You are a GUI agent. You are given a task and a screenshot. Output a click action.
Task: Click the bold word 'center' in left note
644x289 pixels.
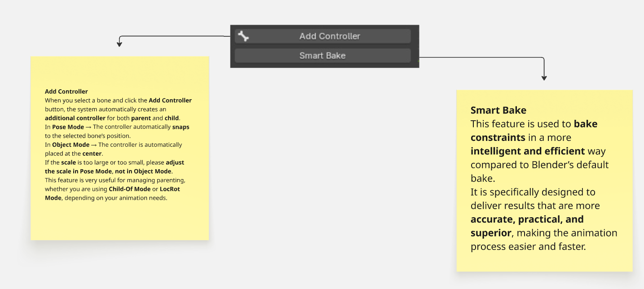[92, 154]
